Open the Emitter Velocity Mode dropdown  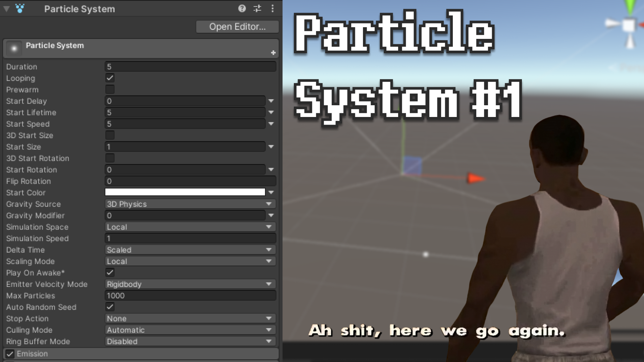click(x=191, y=284)
